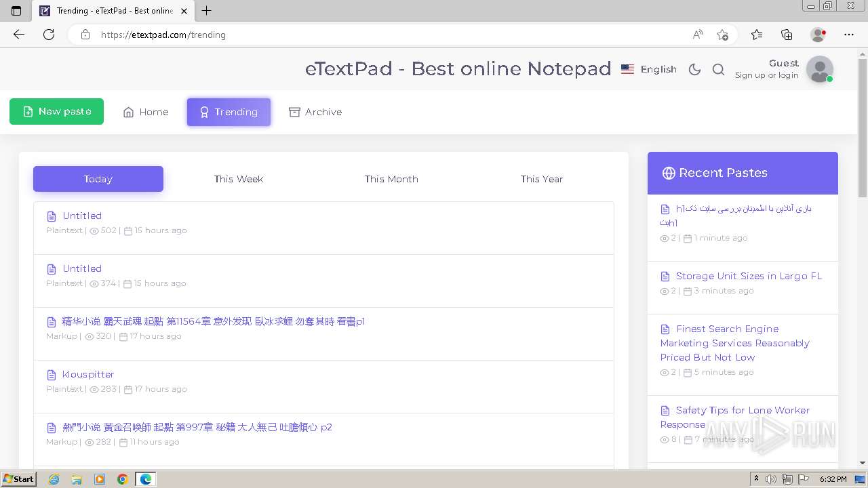The image size is (868, 488).
Task: Switch to the Today tab
Action: [98, 179]
